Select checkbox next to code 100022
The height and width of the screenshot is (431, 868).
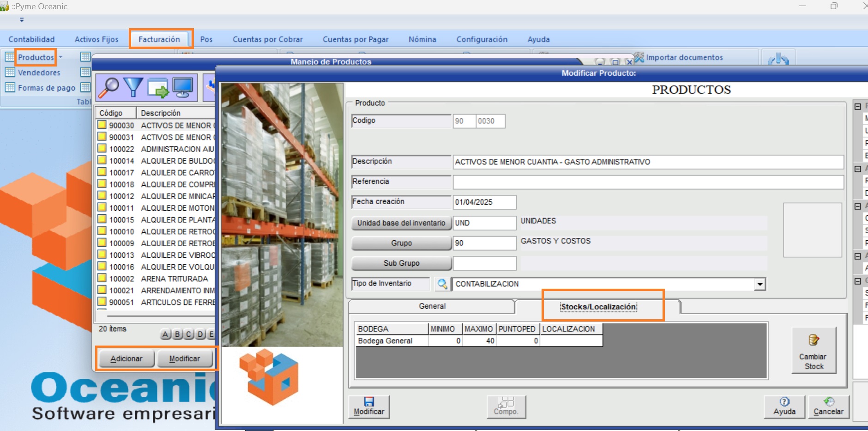[102, 149]
